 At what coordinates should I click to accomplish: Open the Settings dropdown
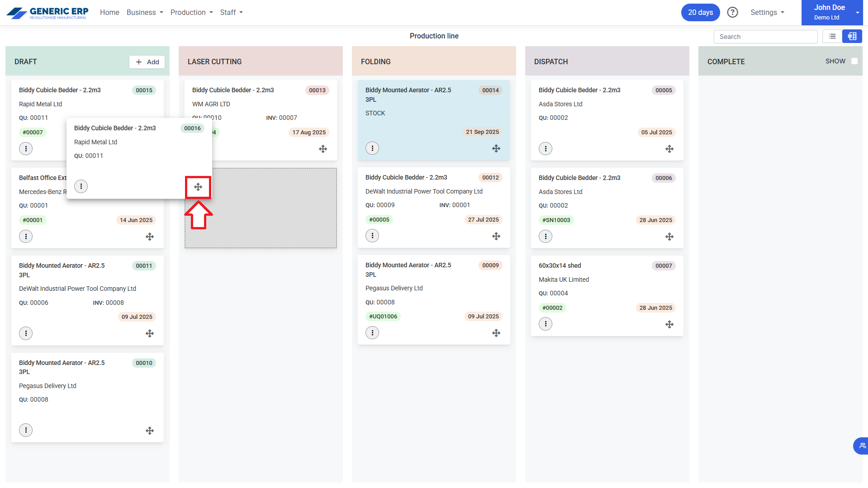[x=767, y=12]
